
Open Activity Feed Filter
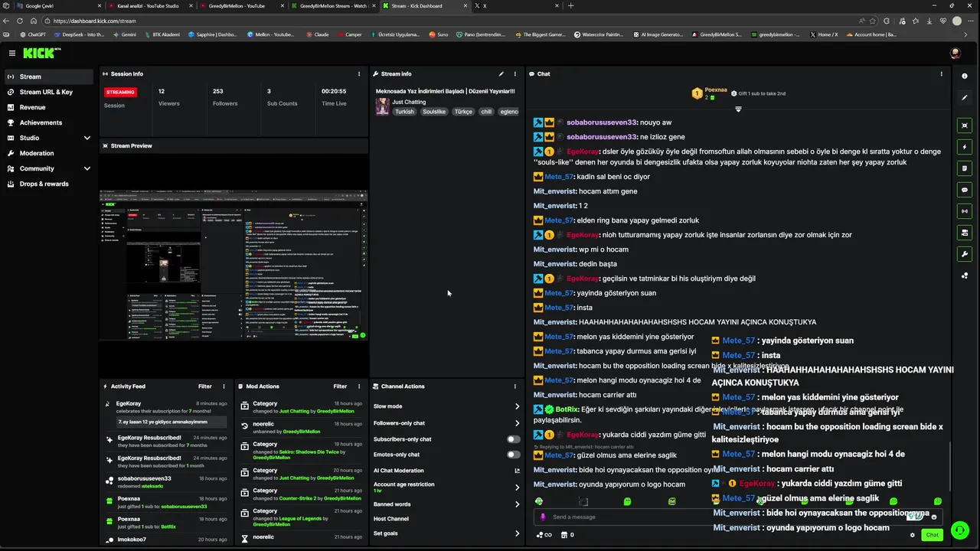[204, 386]
